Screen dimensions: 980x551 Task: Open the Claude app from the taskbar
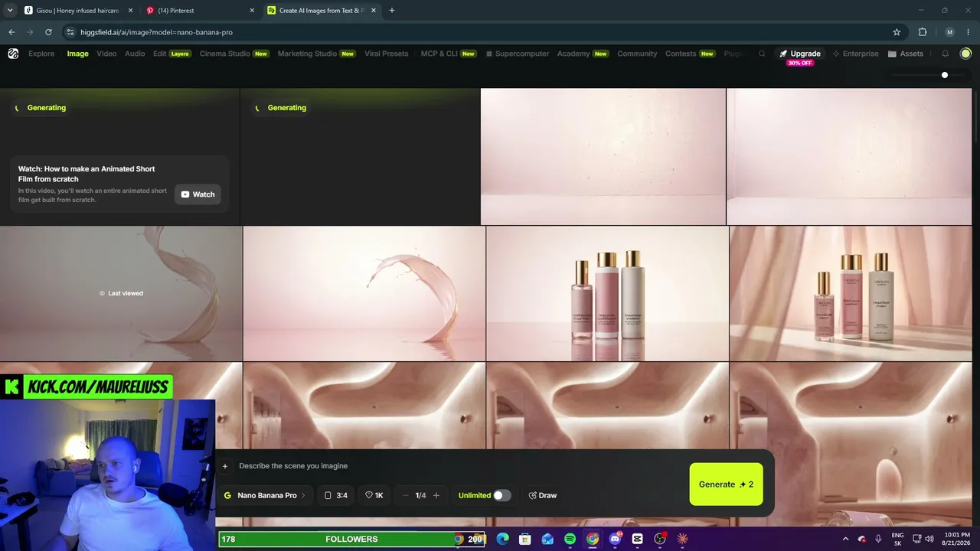click(x=682, y=539)
